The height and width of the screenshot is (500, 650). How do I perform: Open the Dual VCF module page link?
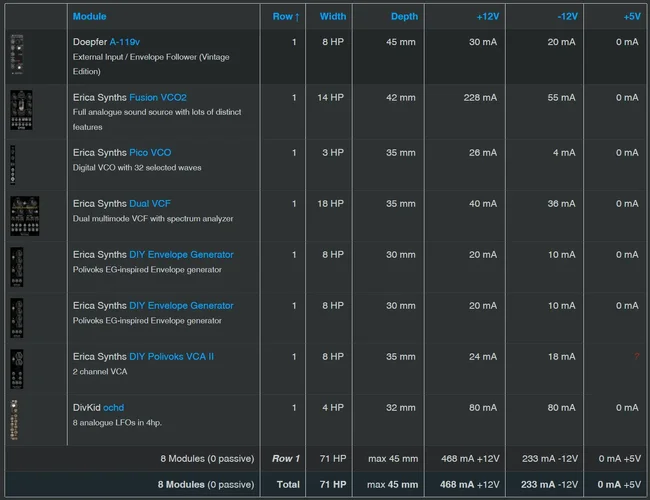[150, 204]
